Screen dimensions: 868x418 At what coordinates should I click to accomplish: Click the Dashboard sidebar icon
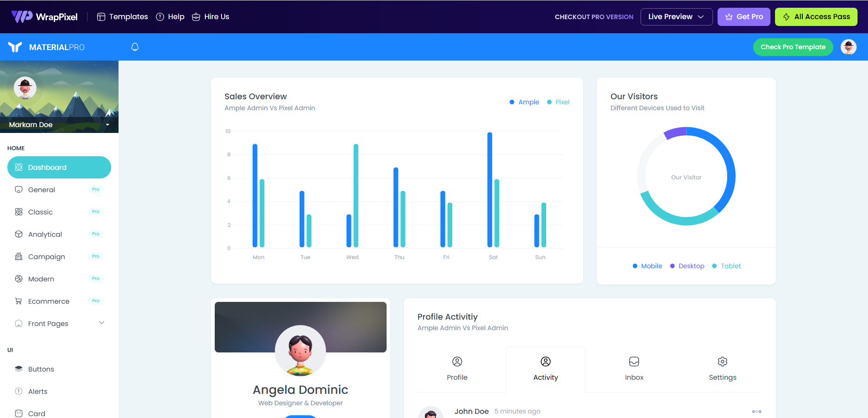click(x=19, y=167)
